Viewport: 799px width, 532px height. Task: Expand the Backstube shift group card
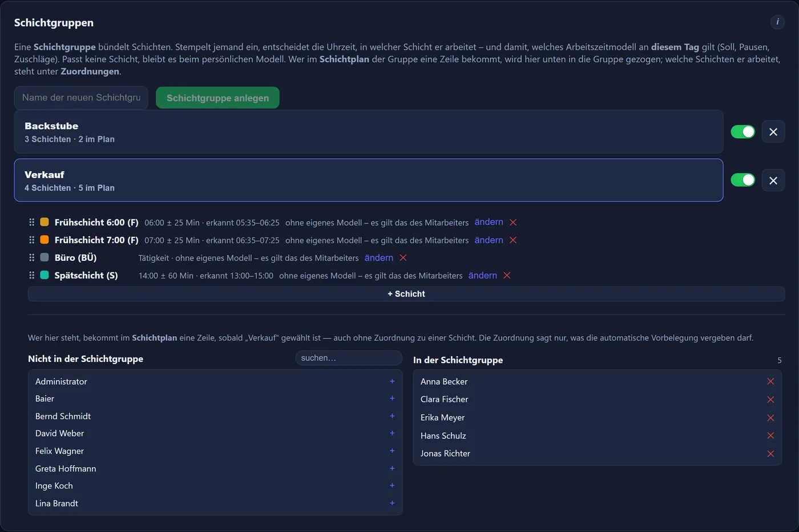coord(369,132)
